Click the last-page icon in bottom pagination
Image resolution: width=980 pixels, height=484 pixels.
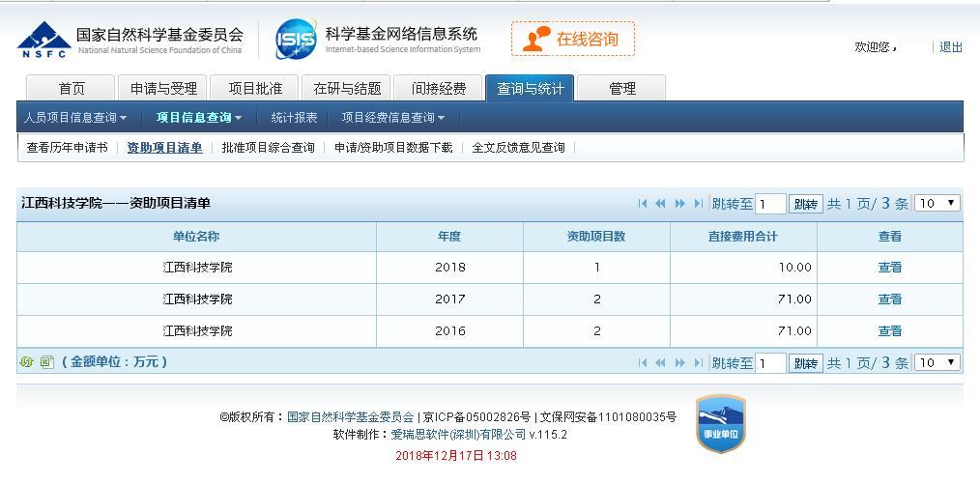point(698,363)
